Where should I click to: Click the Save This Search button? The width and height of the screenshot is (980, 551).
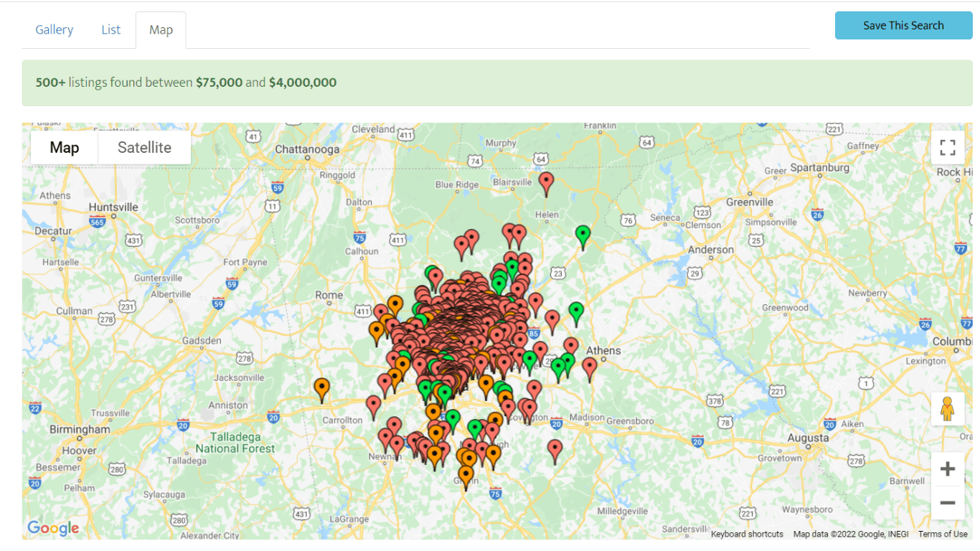point(903,25)
